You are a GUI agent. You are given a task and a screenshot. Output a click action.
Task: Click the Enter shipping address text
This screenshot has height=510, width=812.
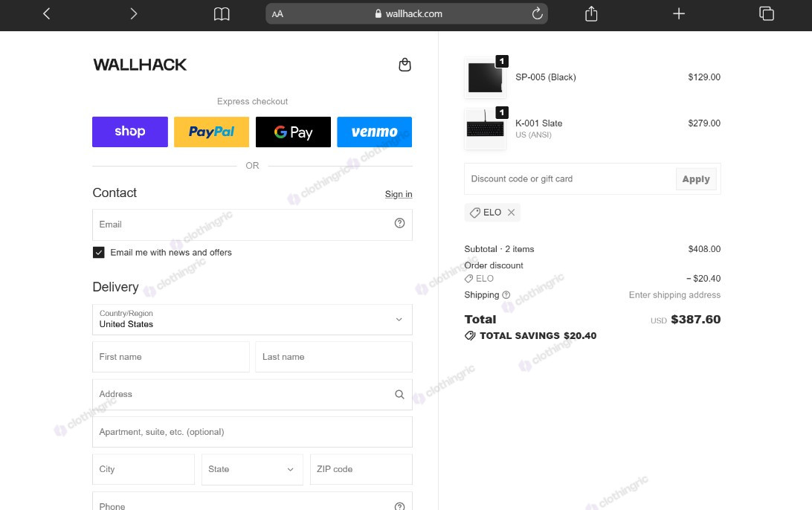pos(674,294)
